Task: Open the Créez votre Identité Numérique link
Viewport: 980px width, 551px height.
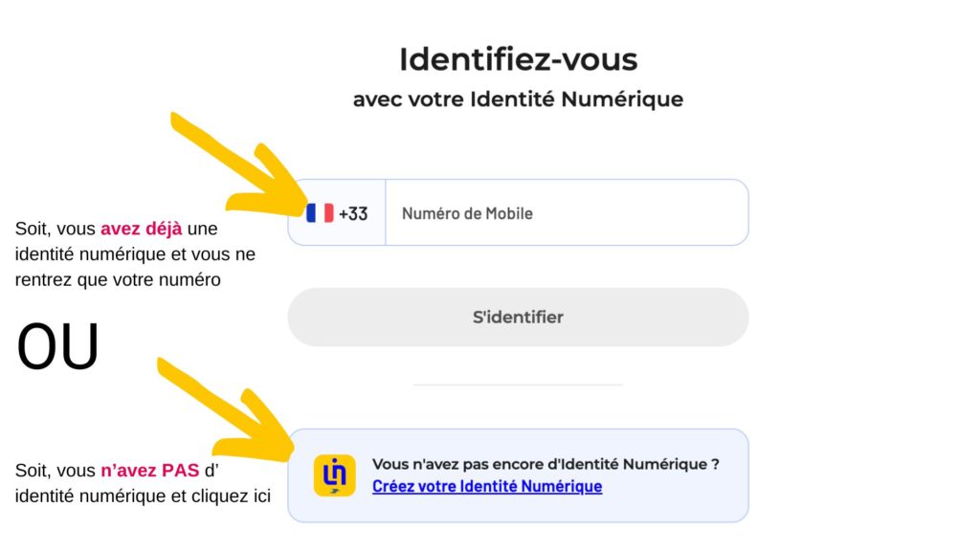Action: [487, 486]
